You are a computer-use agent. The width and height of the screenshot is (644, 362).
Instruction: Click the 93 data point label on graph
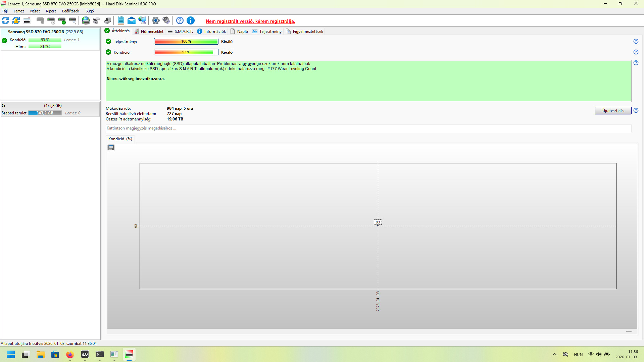(x=378, y=222)
